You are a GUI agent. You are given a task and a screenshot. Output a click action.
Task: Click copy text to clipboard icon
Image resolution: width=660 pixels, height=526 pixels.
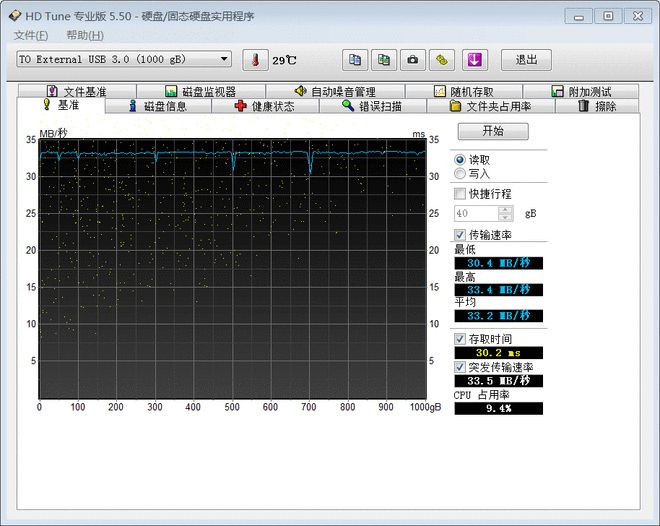click(355, 60)
